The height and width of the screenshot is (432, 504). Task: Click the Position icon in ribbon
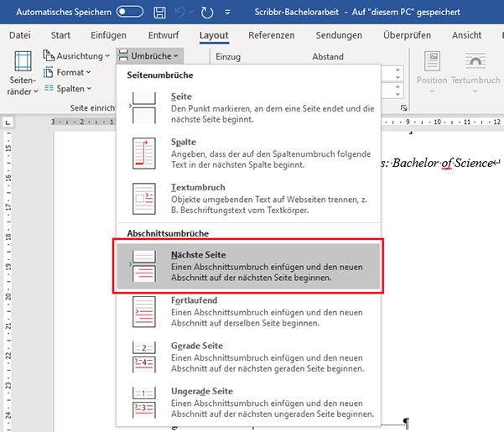click(x=433, y=61)
